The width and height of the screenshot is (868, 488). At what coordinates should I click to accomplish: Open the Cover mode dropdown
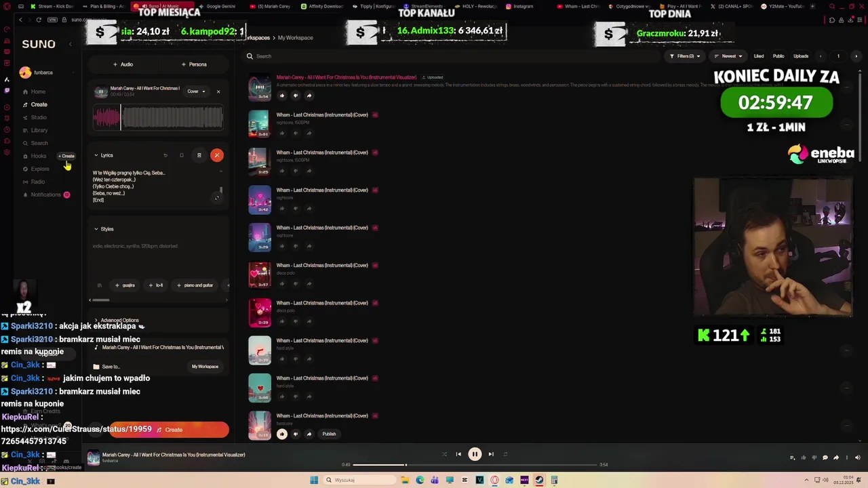click(x=196, y=91)
